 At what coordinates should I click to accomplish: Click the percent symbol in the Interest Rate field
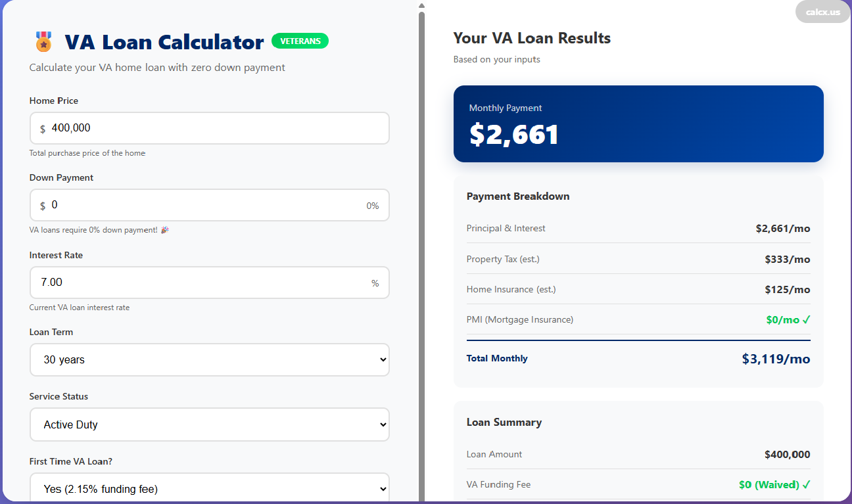tap(375, 283)
